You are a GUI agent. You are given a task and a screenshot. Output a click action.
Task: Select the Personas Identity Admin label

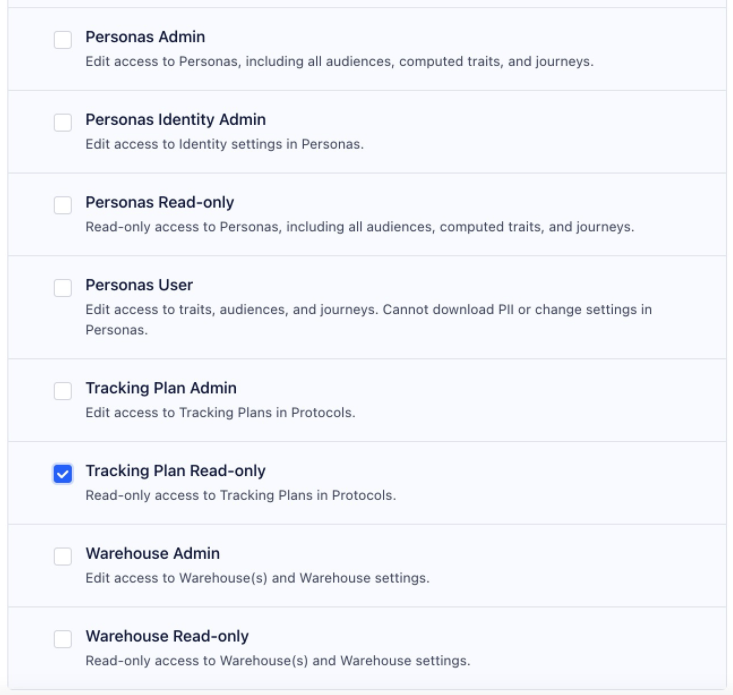tap(175, 121)
